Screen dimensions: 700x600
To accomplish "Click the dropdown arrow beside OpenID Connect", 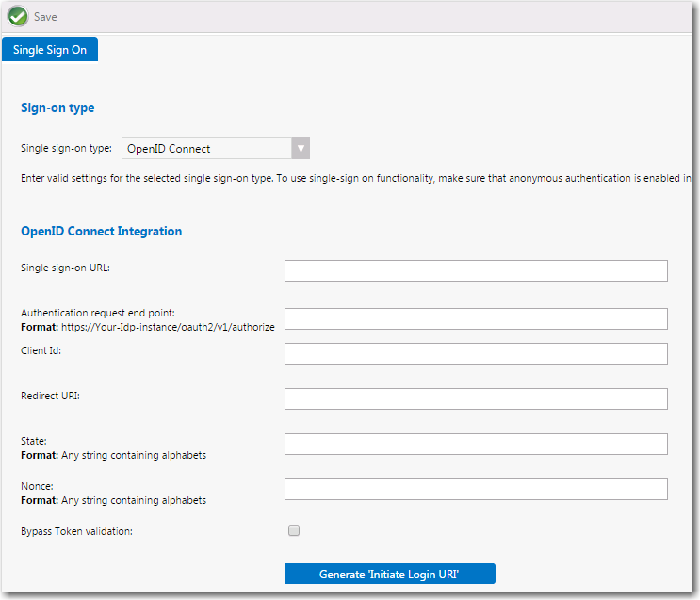I will (300, 149).
